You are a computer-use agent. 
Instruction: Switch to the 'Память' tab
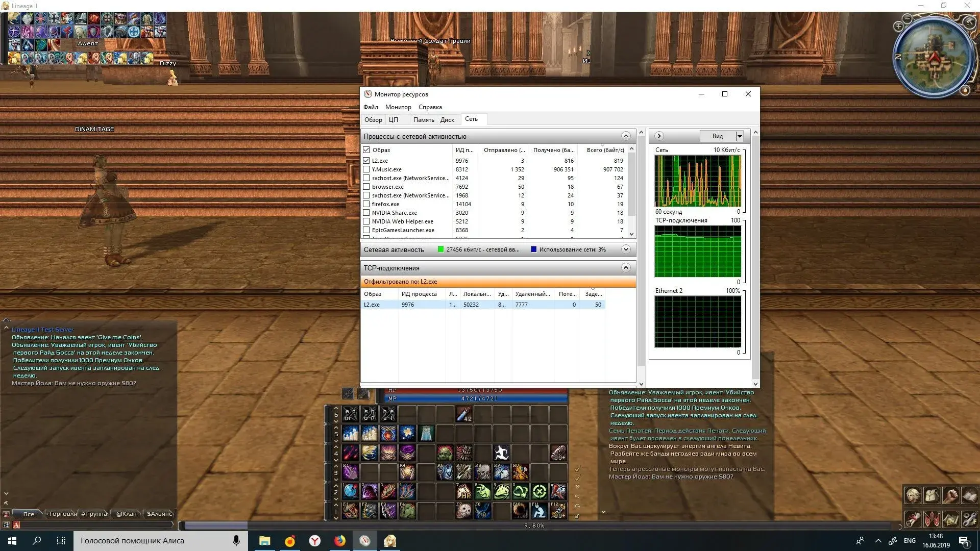[424, 120]
